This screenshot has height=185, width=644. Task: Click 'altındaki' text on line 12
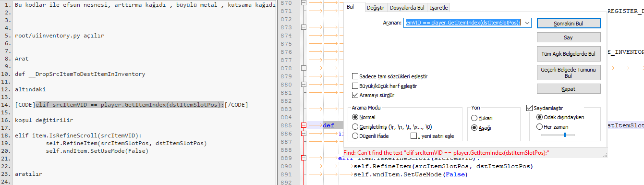pyautogui.click(x=31, y=89)
